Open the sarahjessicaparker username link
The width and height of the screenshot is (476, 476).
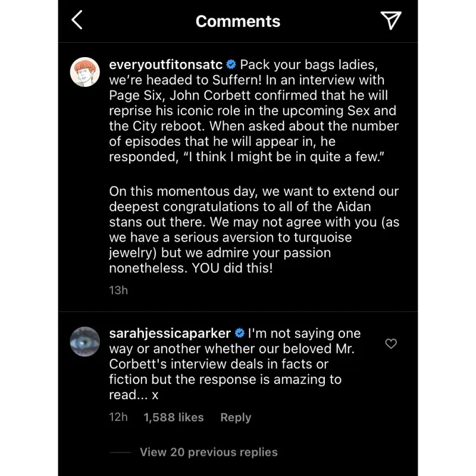pos(170,333)
